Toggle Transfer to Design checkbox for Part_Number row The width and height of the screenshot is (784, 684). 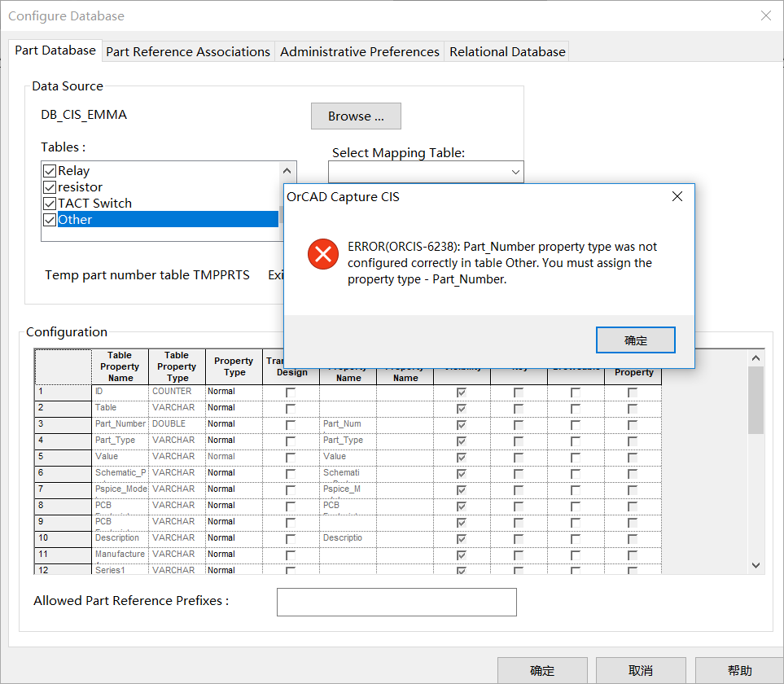pos(291,425)
